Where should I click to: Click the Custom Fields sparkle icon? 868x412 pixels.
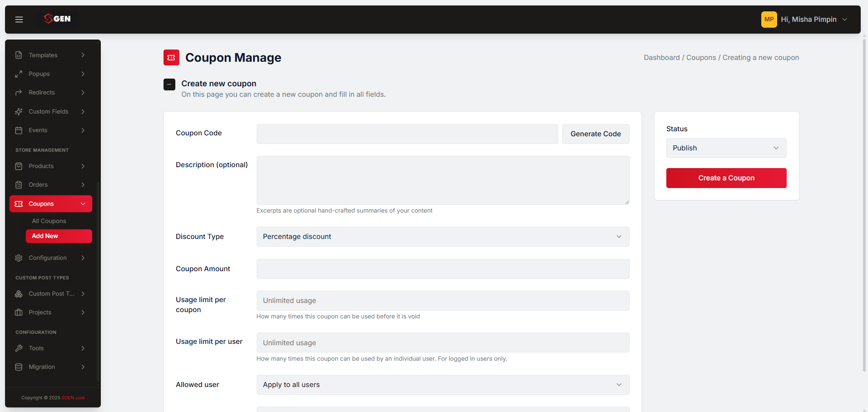[19, 112]
